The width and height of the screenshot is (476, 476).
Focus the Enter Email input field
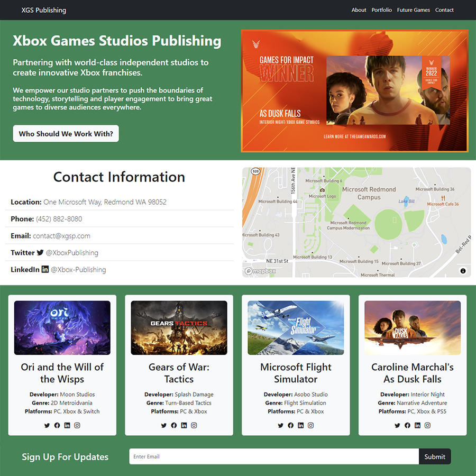tap(274, 456)
